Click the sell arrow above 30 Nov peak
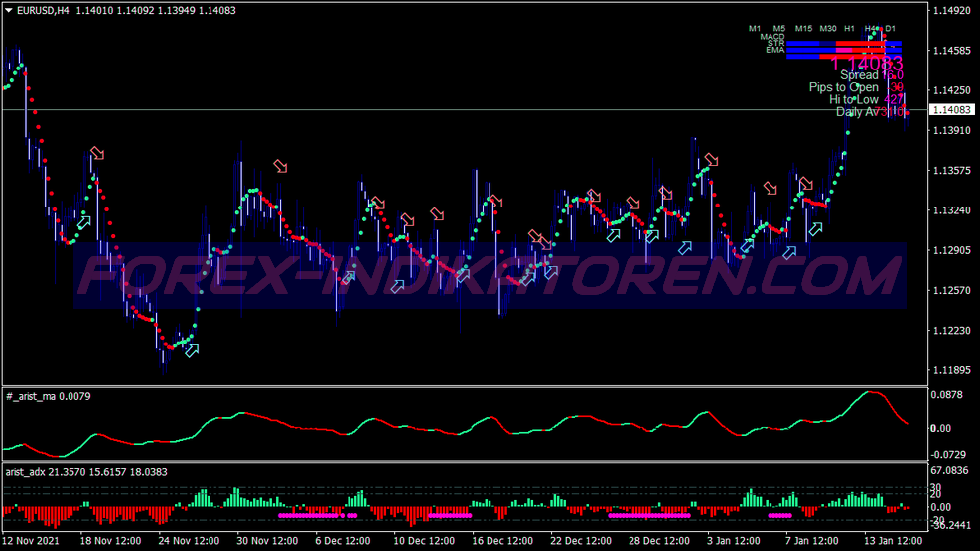The height and width of the screenshot is (551, 980). pos(281,166)
